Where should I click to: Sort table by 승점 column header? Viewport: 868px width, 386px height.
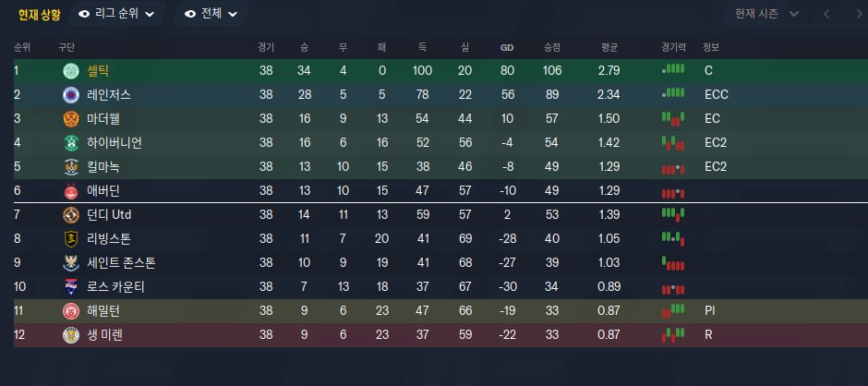click(552, 47)
